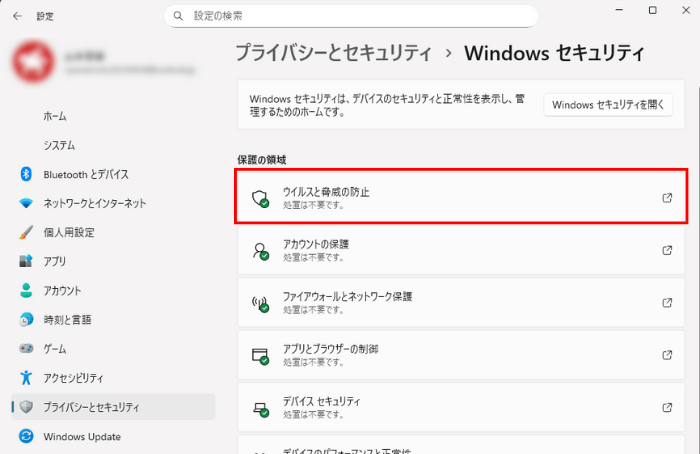Viewport: 700px width, 454px height.
Task: Open 時刻と言語 settings
Action: click(x=113, y=319)
